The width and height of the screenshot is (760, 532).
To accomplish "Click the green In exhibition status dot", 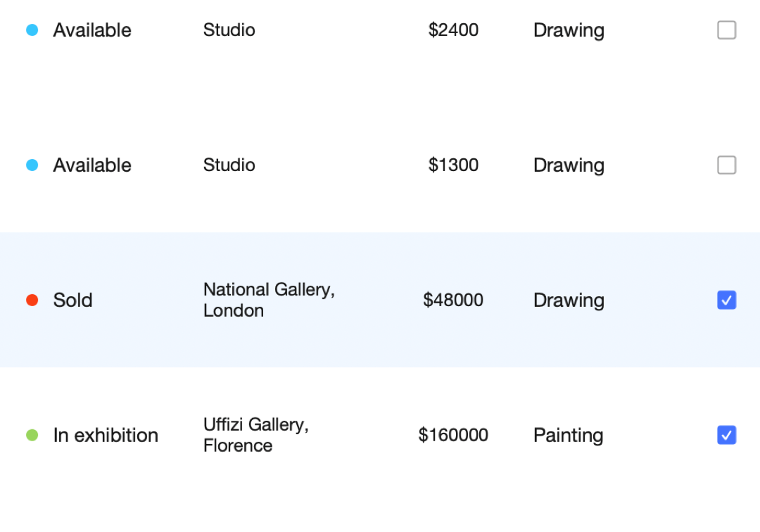I will tap(32, 436).
